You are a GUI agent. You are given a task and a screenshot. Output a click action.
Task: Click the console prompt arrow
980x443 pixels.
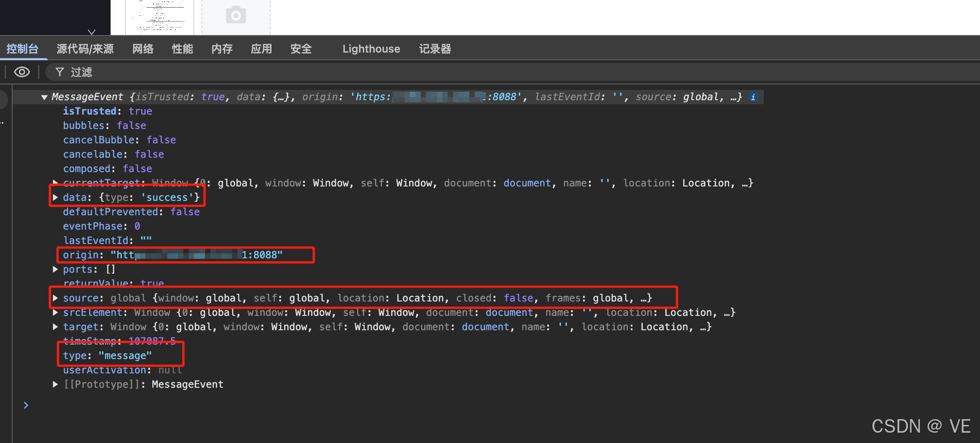(26, 405)
